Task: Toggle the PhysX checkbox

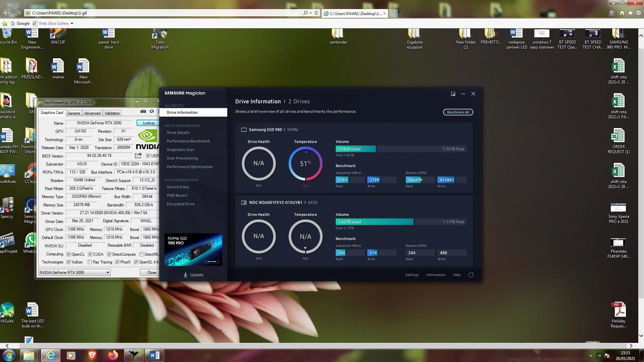Action: (117, 262)
